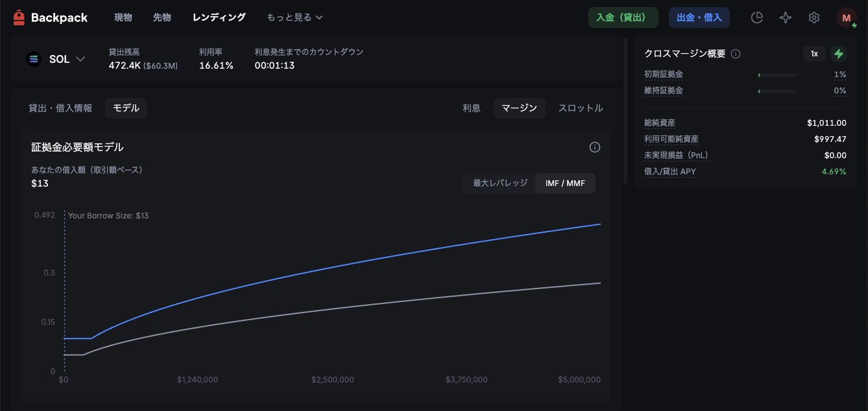The height and width of the screenshot is (411, 868).
Task: Open the portfolio pie chart icon
Action: click(x=756, y=18)
